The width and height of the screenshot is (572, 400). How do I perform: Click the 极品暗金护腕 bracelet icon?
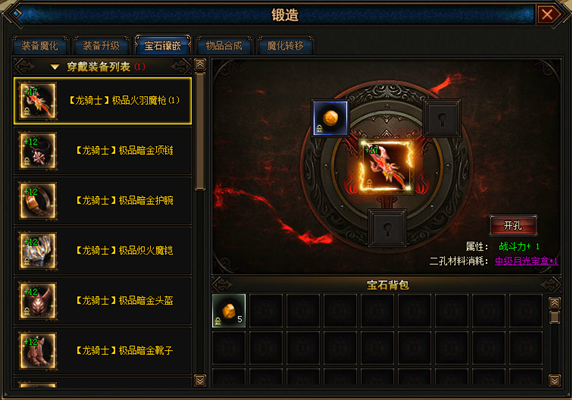(38, 201)
